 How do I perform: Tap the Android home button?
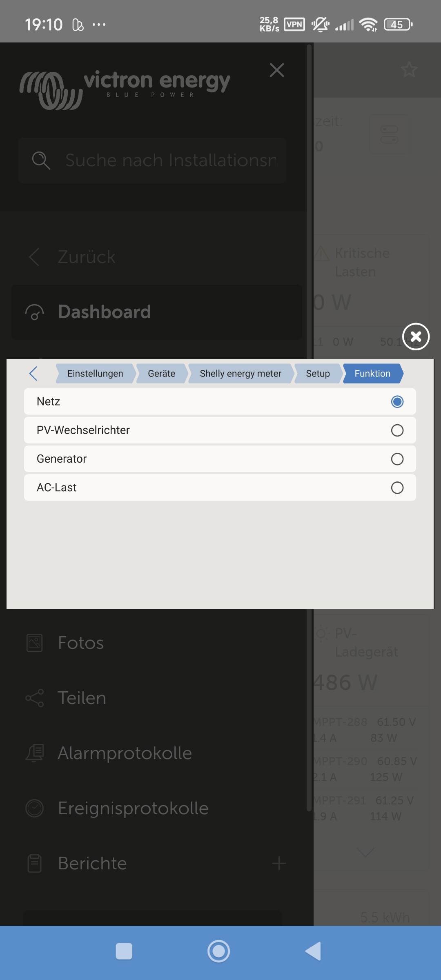point(218,951)
